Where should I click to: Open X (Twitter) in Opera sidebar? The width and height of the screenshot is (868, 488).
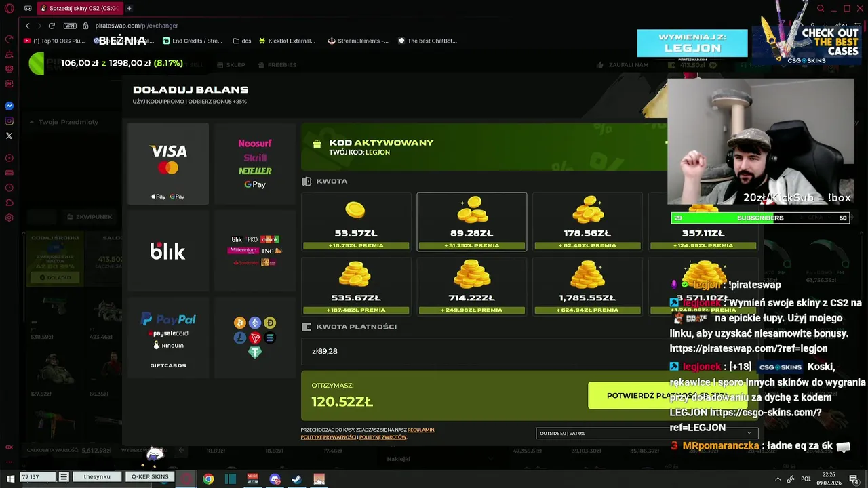(x=9, y=136)
